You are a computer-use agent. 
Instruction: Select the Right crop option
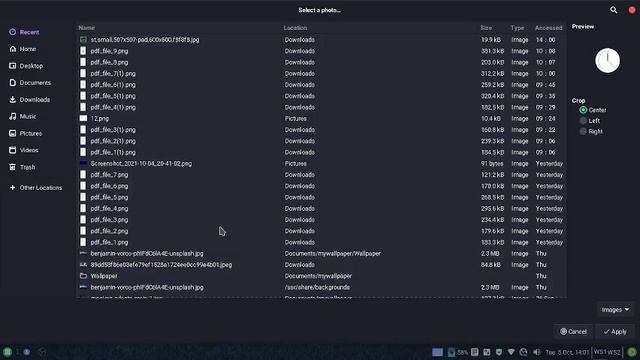[x=591, y=131]
